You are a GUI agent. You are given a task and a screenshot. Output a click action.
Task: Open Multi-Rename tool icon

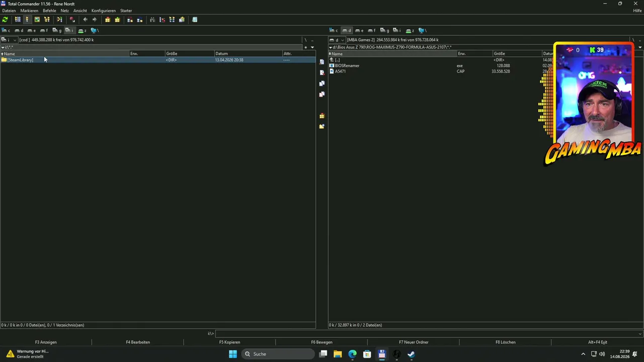162,20
